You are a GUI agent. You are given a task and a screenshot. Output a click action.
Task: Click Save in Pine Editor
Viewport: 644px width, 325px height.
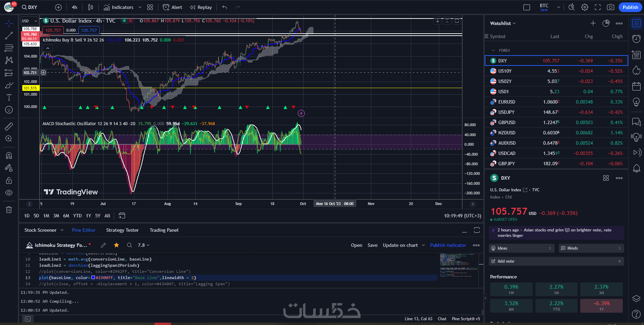click(x=372, y=245)
